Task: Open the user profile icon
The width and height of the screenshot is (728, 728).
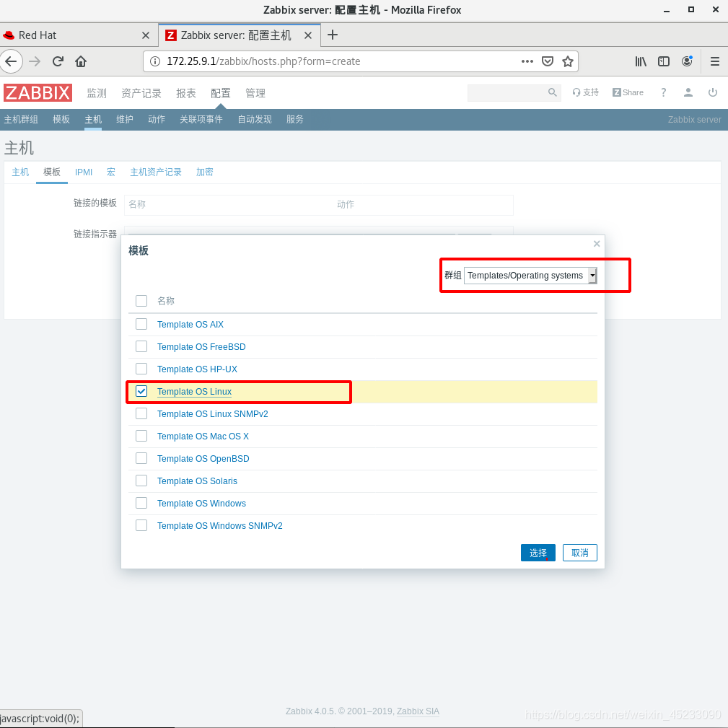Action: 688,92
